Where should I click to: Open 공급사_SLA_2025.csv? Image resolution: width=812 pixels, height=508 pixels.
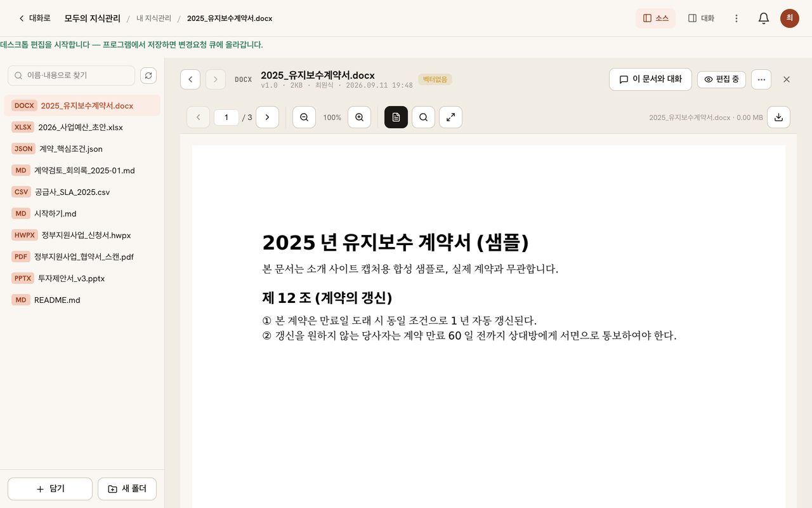pyautogui.click(x=82, y=192)
